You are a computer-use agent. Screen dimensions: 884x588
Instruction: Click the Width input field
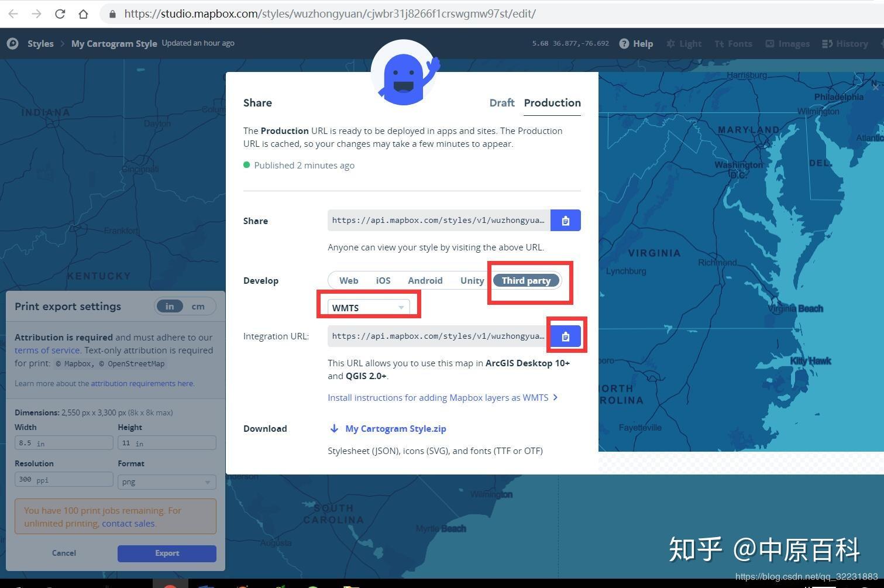[x=63, y=443]
